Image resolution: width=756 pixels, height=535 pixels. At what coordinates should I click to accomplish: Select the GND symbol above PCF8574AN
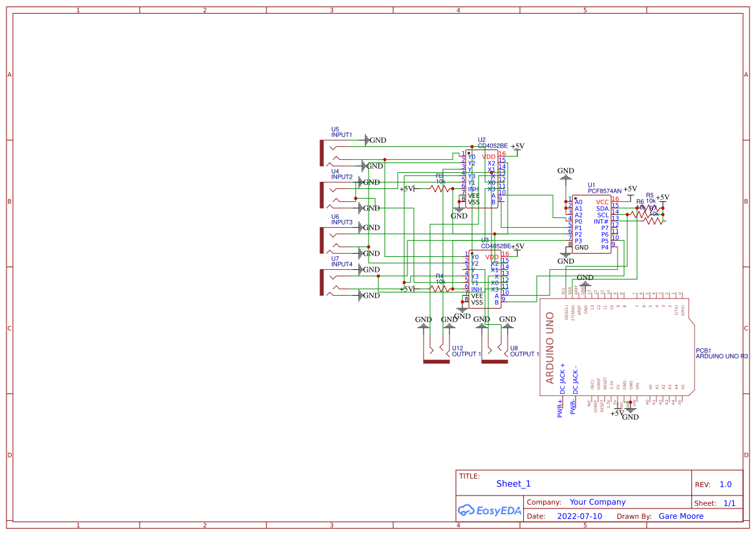tap(566, 173)
